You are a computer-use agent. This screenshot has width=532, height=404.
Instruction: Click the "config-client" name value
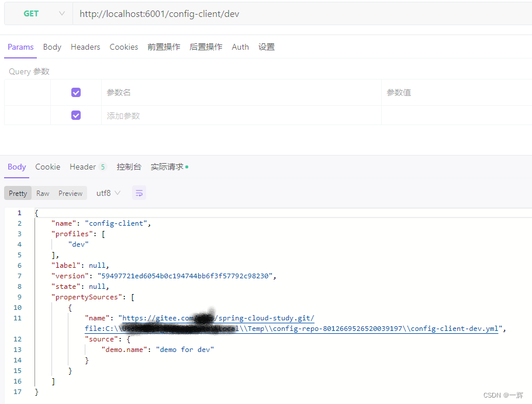116,223
